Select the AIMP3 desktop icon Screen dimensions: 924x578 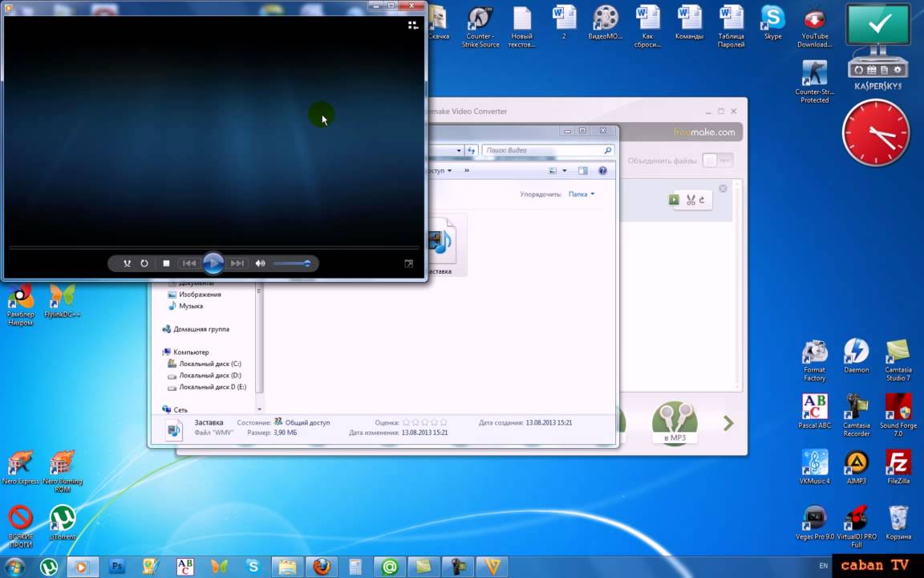pyautogui.click(x=857, y=467)
